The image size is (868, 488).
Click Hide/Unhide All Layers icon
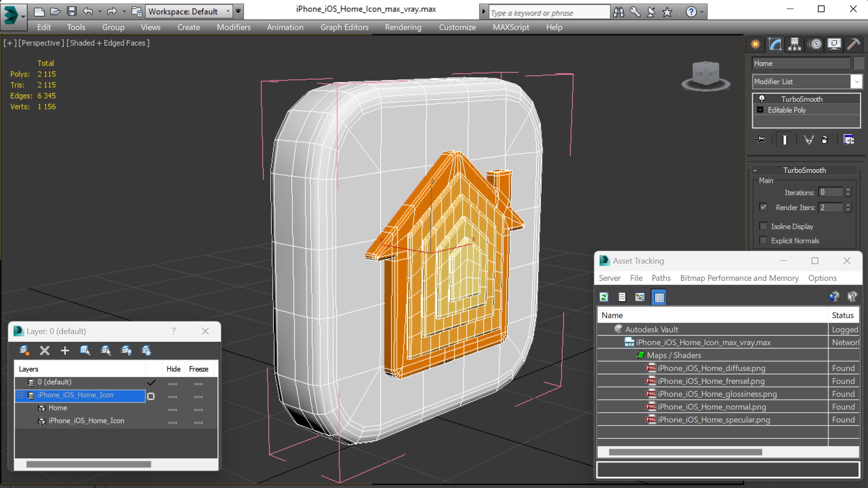click(127, 350)
